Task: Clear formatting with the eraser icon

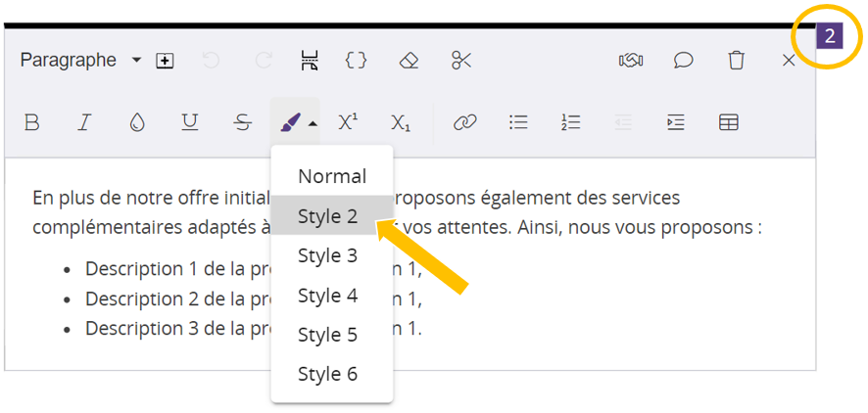Action: 410,61
